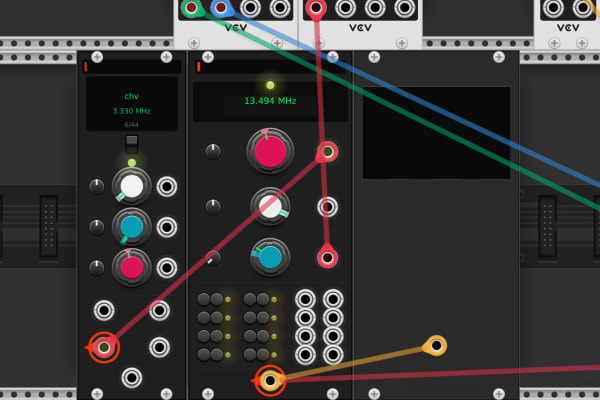Click the second button in the grid's top row
Image resolution: width=600 pixels, height=400 pixels.
point(217,299)
